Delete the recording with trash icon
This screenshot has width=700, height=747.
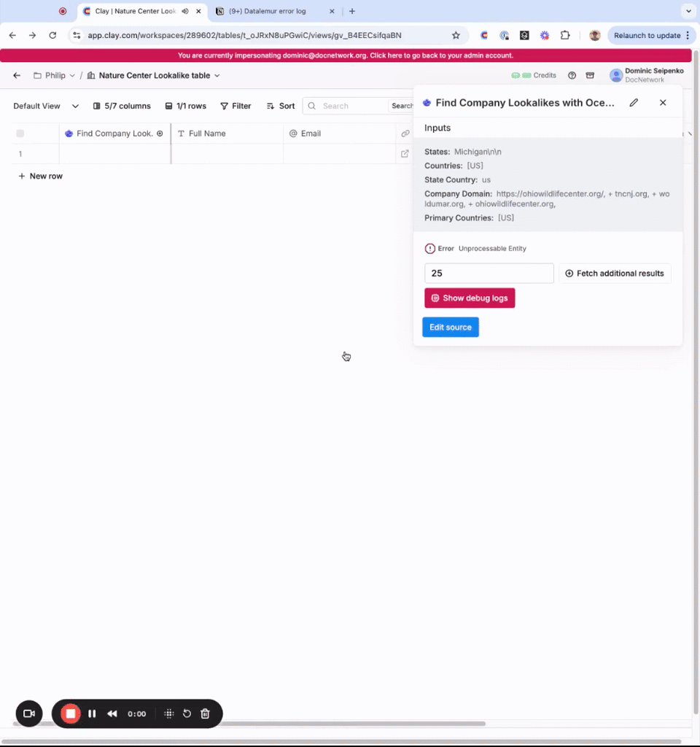click(x=205, y=713)
